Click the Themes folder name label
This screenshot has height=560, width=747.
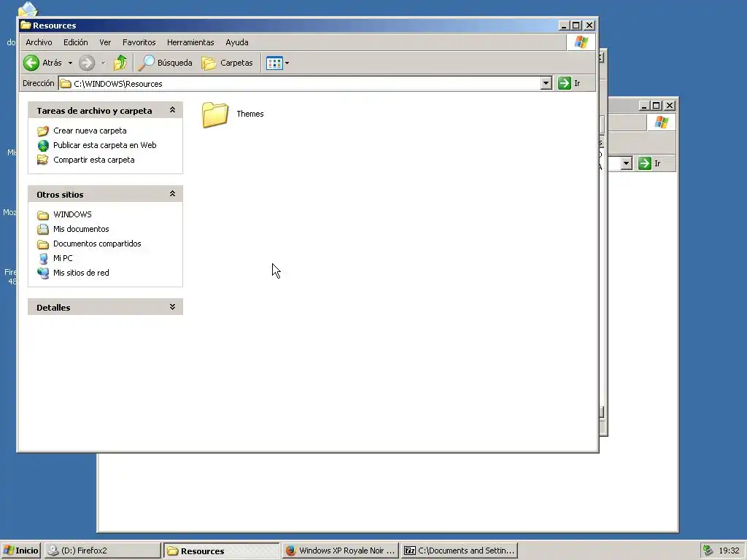coord(250,114)
